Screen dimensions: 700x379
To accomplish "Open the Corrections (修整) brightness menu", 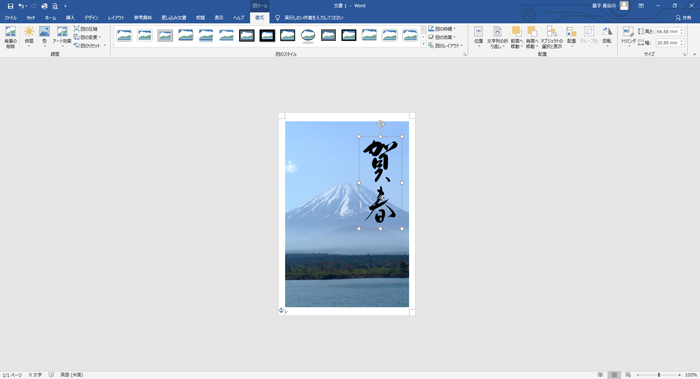I will [29, 37].
